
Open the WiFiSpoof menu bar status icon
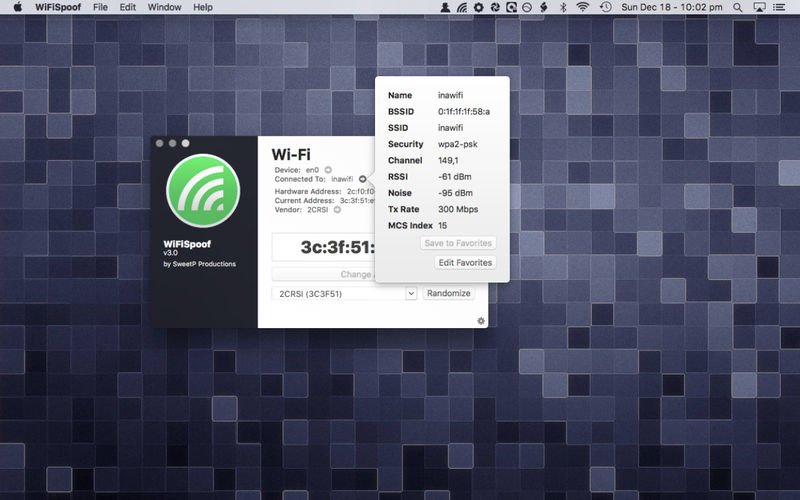(x=462, y=7)
